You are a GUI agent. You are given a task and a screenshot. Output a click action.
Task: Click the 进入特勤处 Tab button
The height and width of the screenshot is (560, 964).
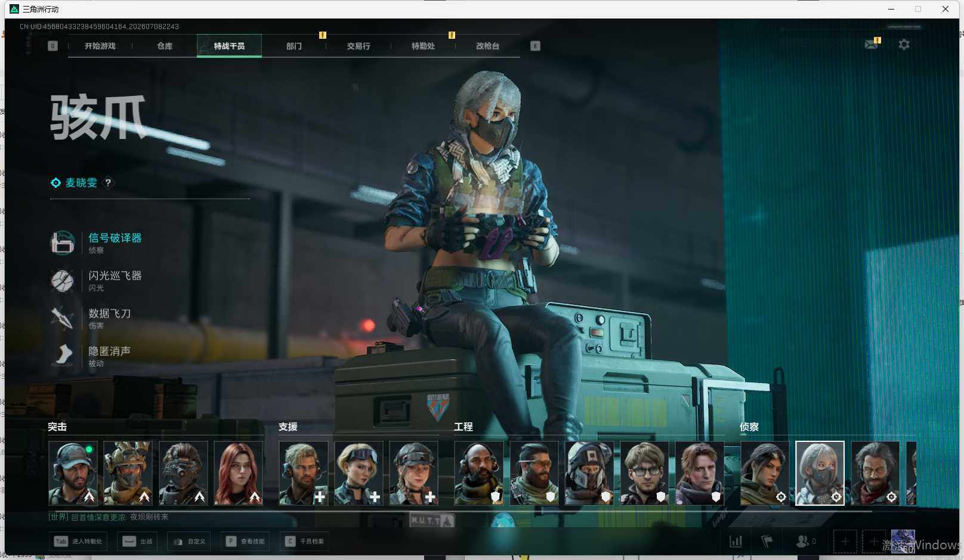click(79, 542)
